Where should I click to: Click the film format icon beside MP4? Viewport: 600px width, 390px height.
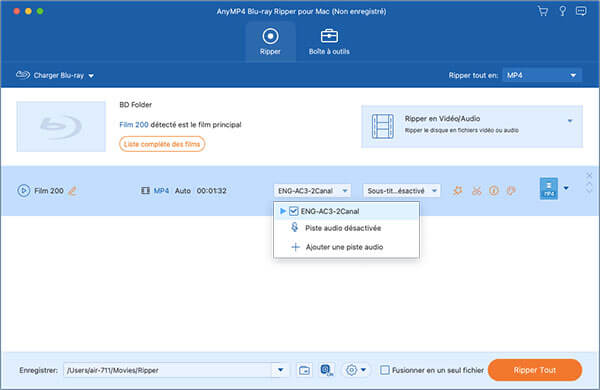click(x=145, y=191)
